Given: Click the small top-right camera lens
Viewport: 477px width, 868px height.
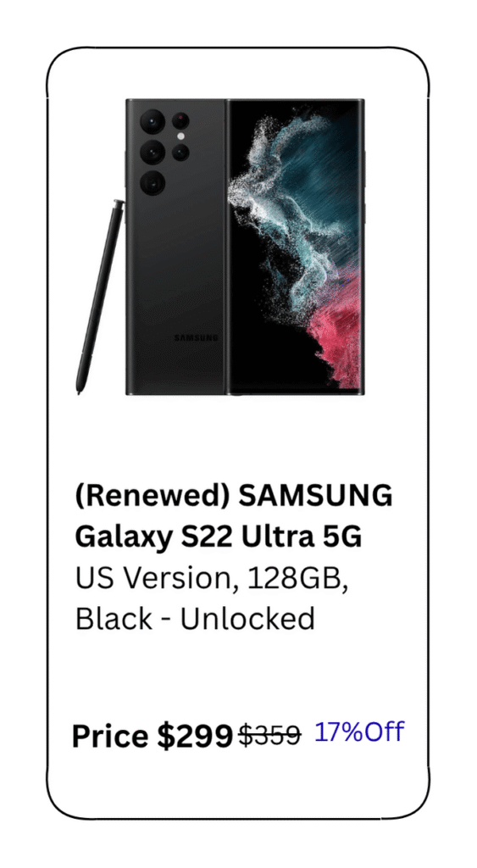Looking at the screenshot, I should coord(180,121).
